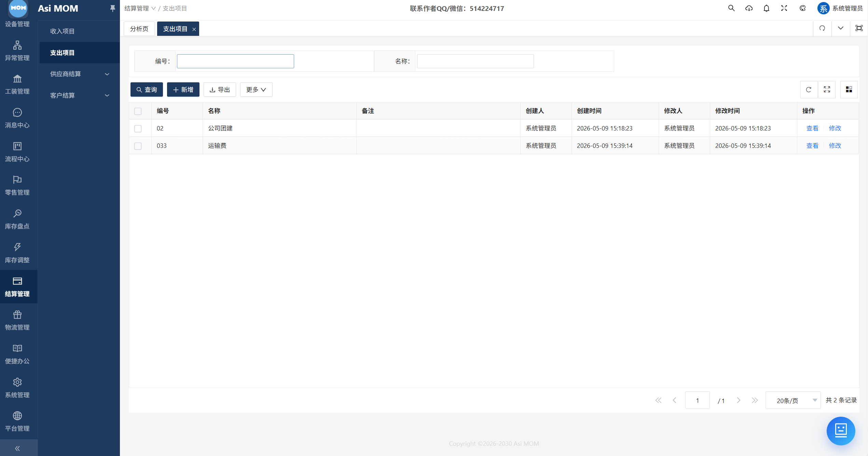The height and width of the screenshot is (456, 868).
Task: Expand table to fullscreen icon
Action: 827,89
